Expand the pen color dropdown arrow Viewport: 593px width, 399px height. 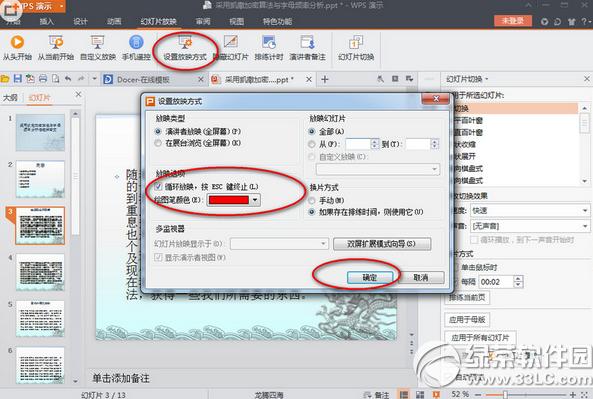coord(255,200)
